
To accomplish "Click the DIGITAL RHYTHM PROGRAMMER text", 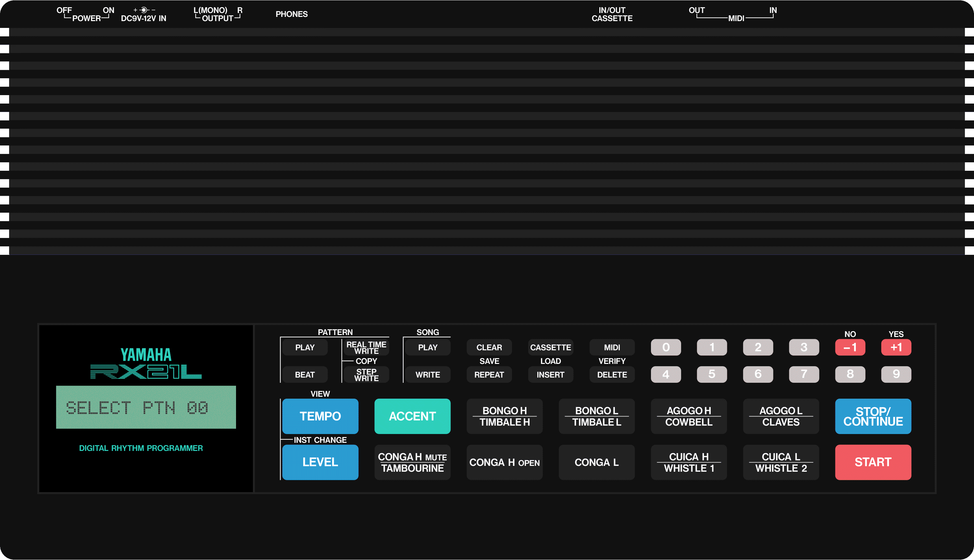I will coord(141,448).
